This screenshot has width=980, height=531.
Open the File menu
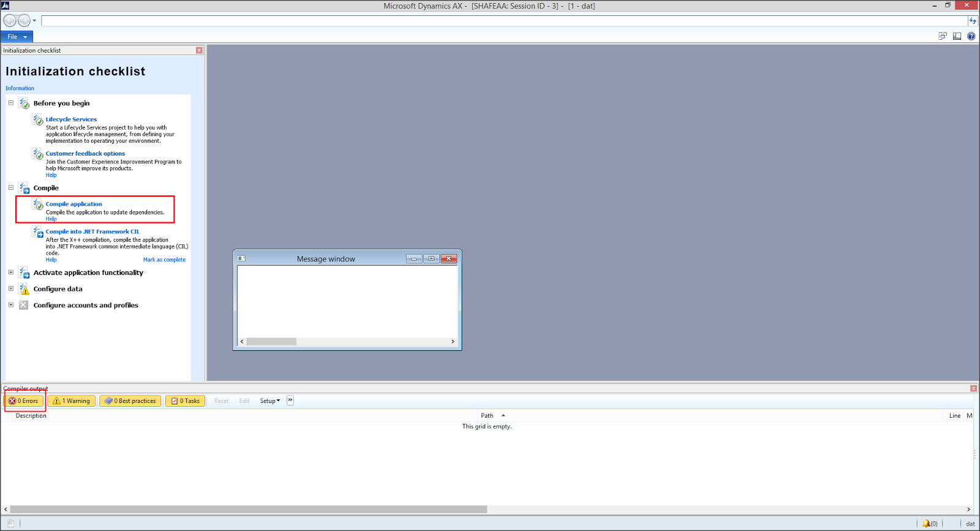point(17,37)
